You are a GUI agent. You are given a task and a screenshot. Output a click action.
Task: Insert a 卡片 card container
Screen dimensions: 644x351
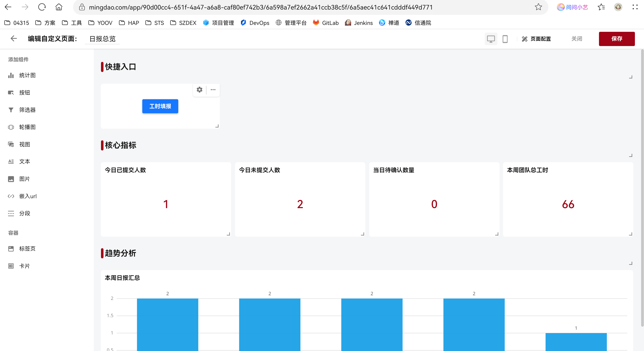coord(19,266)
